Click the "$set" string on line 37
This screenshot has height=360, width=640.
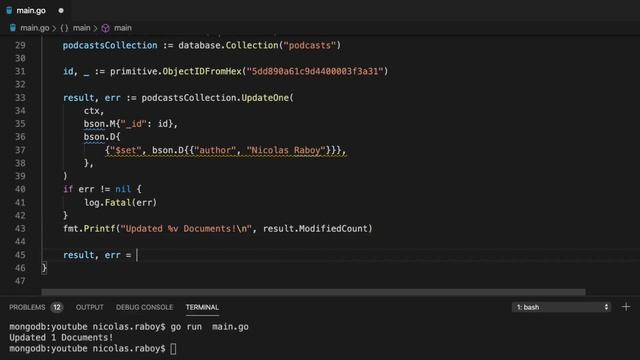pos(126,151)
